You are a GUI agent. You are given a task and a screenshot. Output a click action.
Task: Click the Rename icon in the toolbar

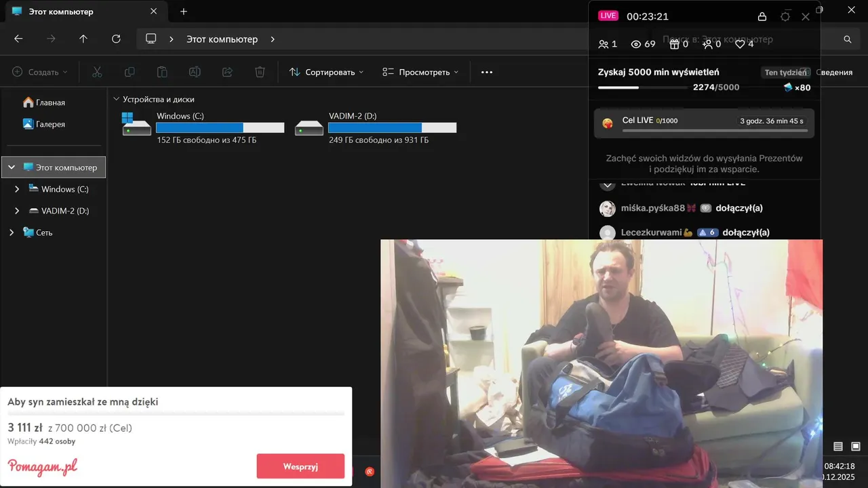tap(195, 72)
